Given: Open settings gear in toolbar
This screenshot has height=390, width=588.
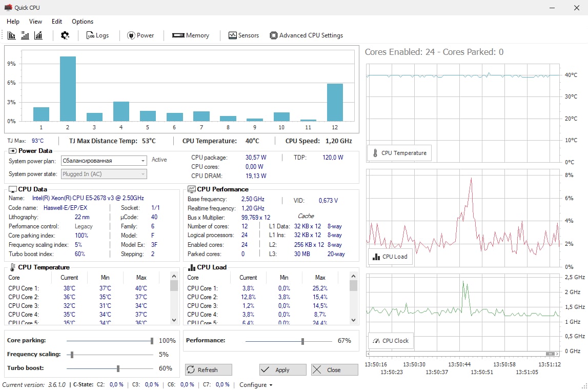Looking at the screenshot, I should point(65,35).
